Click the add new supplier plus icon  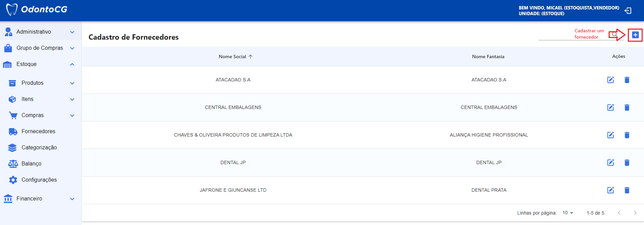635,35
